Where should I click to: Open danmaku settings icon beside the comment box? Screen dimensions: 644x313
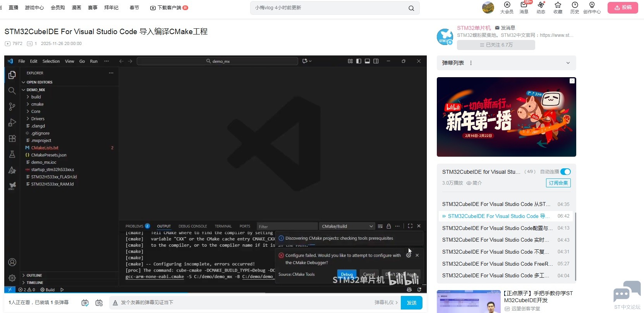[x=99, y=303]
